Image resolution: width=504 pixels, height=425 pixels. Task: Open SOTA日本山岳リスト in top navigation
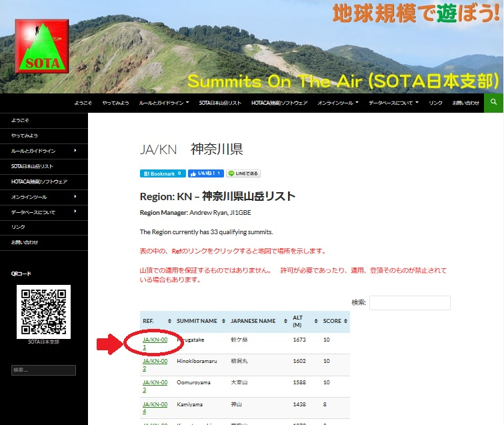220,103
